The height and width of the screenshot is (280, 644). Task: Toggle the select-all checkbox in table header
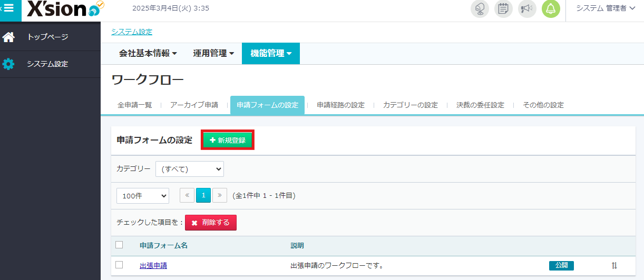(x=119, y=245)
